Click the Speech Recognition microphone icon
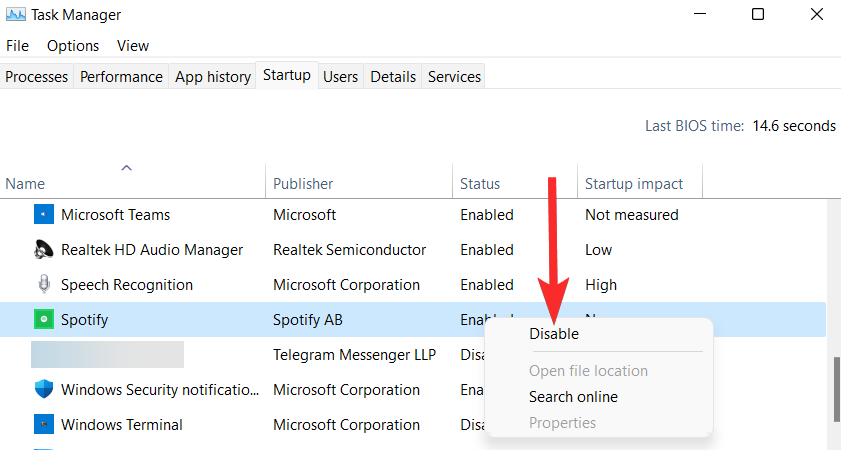Viewport: 841px width, 450px height. coord(43,285)
